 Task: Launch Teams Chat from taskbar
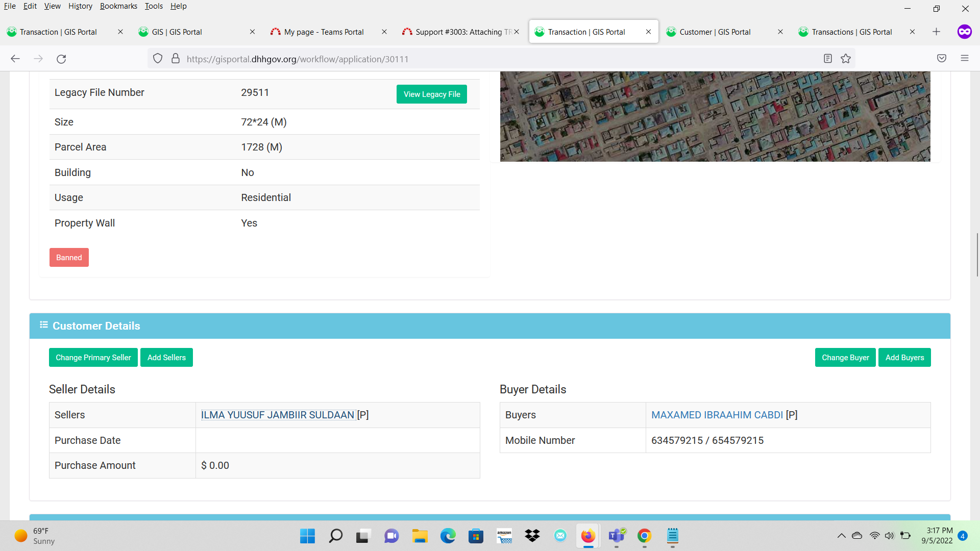click(391, 536)
